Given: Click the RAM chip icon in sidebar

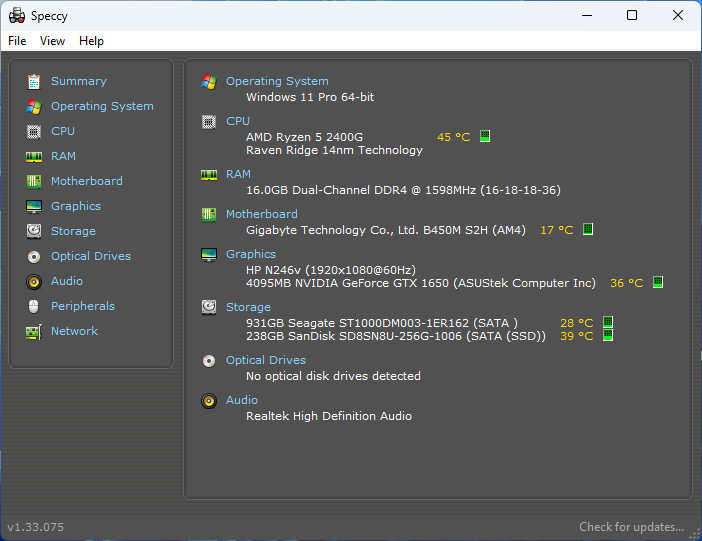Looking at the screenshot, I should 34,156.
